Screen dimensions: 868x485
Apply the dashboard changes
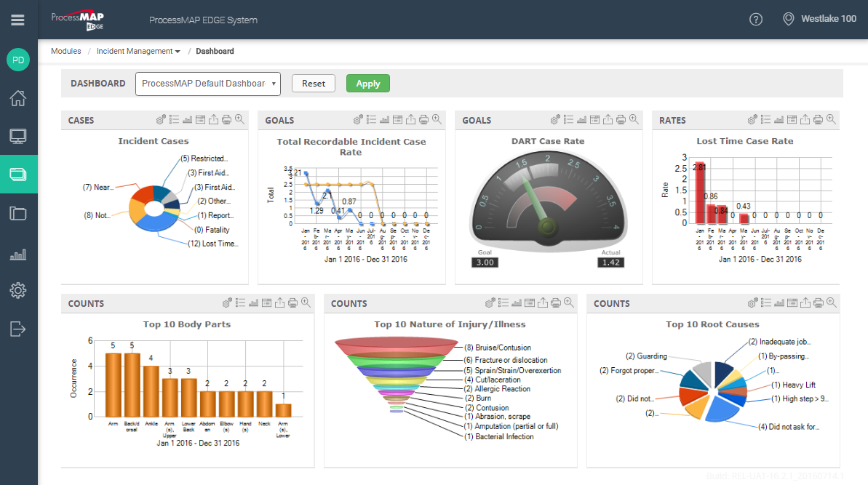367,83
